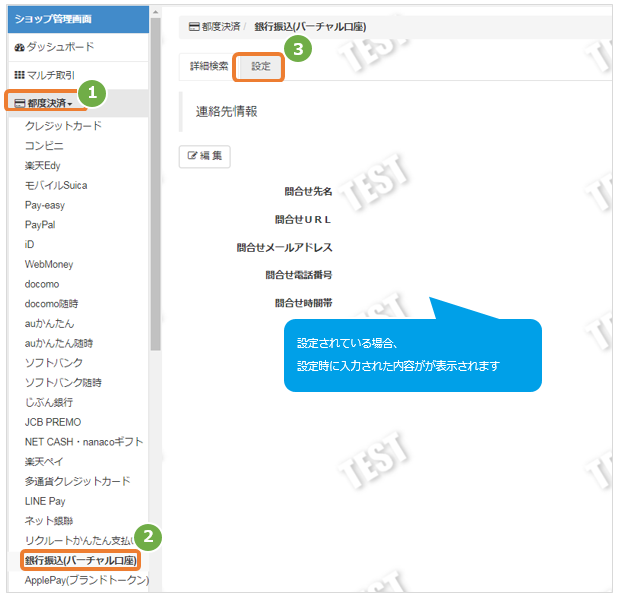Click the card icon in the breadcrumb
This screenshot has width=622, height=603.
(x=194, y=27)
